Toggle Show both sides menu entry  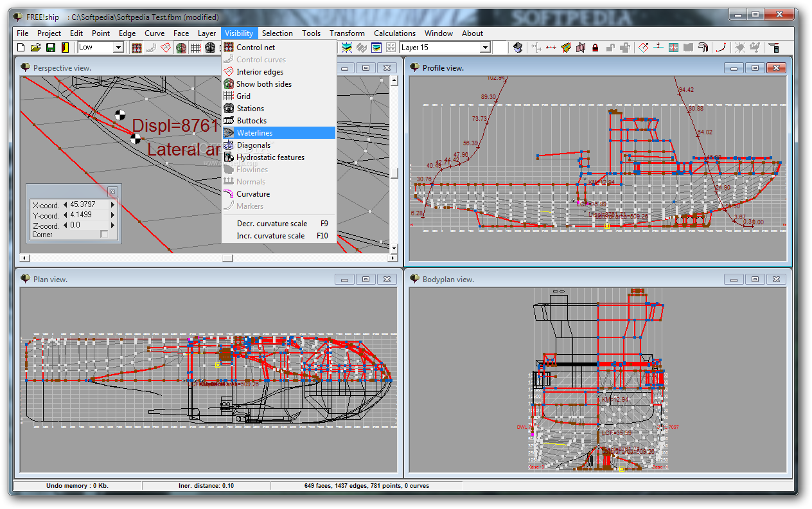[278, 84]
